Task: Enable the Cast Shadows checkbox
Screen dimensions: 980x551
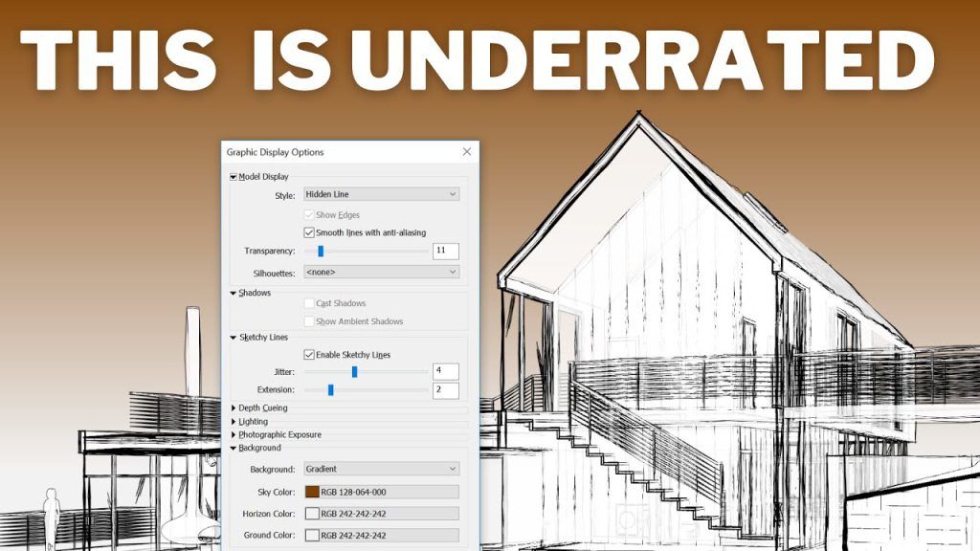Action: pos(308,302)
